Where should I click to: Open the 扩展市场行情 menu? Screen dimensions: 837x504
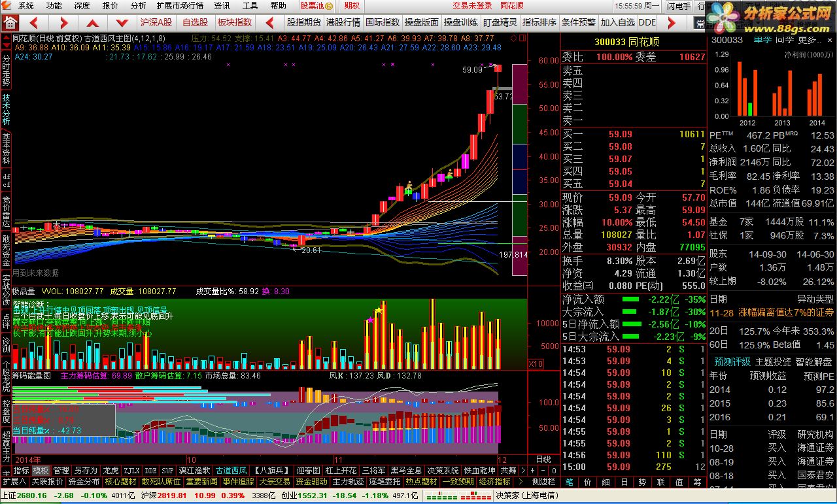180,6
